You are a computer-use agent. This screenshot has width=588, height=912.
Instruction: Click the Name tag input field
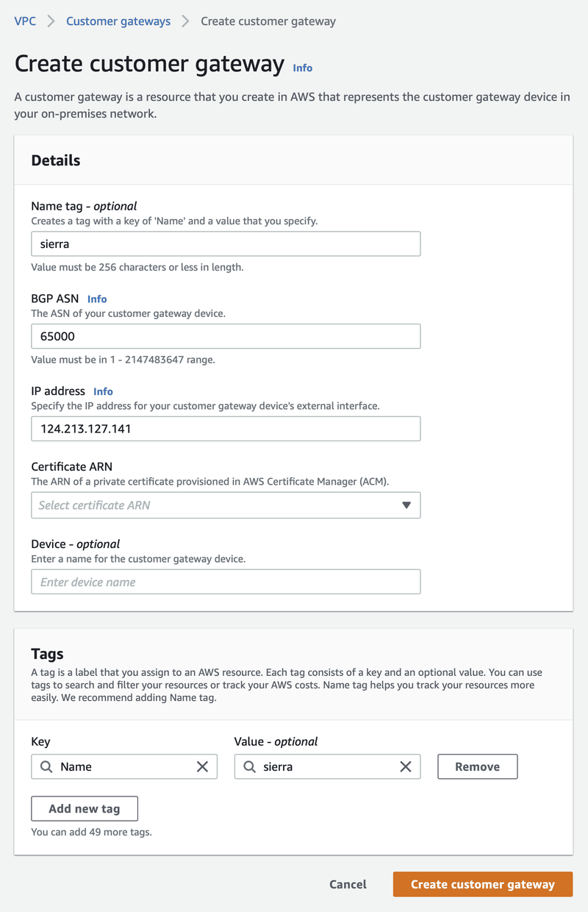click(226, 243)
